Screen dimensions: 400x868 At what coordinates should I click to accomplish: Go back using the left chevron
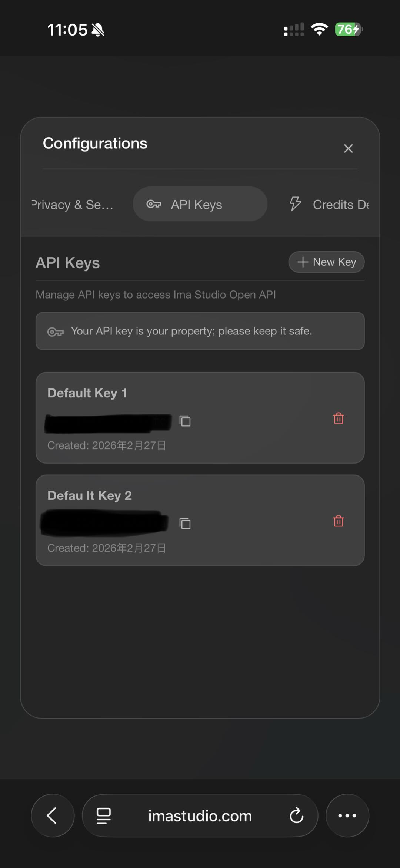tap(52, 815)
